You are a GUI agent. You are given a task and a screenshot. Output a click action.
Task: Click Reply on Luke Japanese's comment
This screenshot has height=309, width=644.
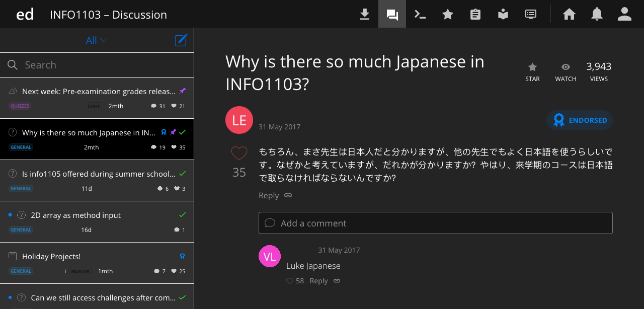click(318, 280)
